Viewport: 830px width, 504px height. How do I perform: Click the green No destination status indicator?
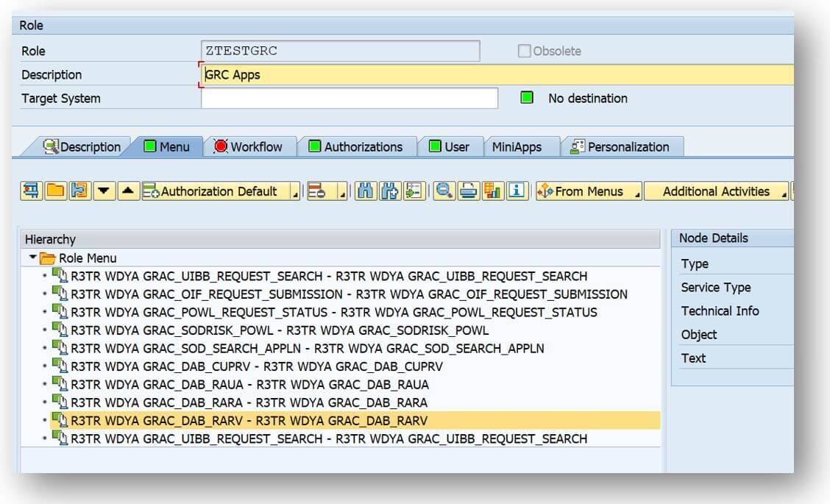click(x=526, y=98)
